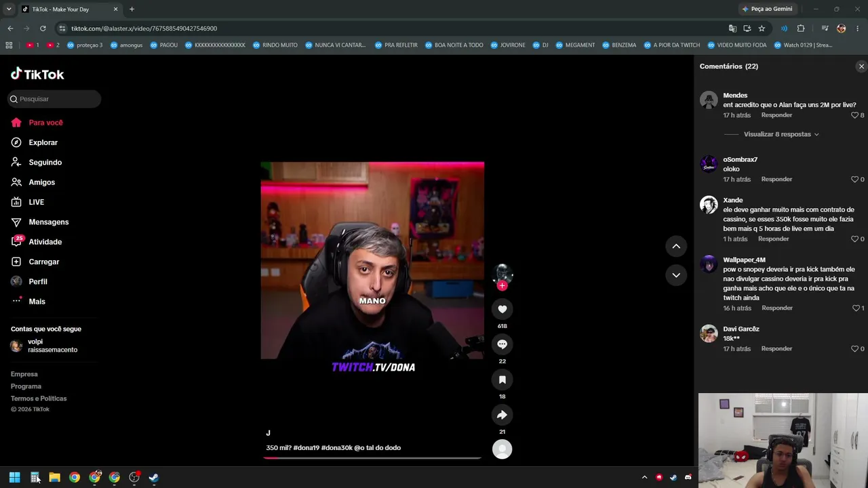Screen dimensions: 868x488
Task: Reply to Davi Garcêz's comment
Action: pos(776,349)
